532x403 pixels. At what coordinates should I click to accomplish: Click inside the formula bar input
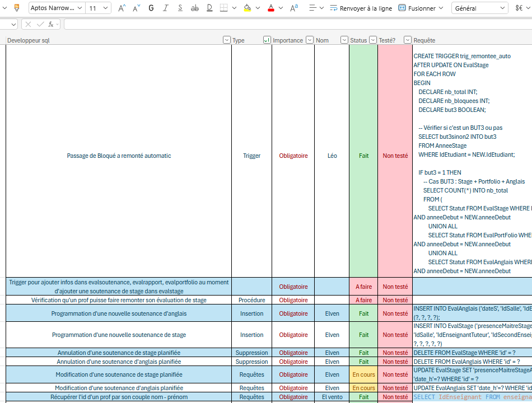point(298,24)
